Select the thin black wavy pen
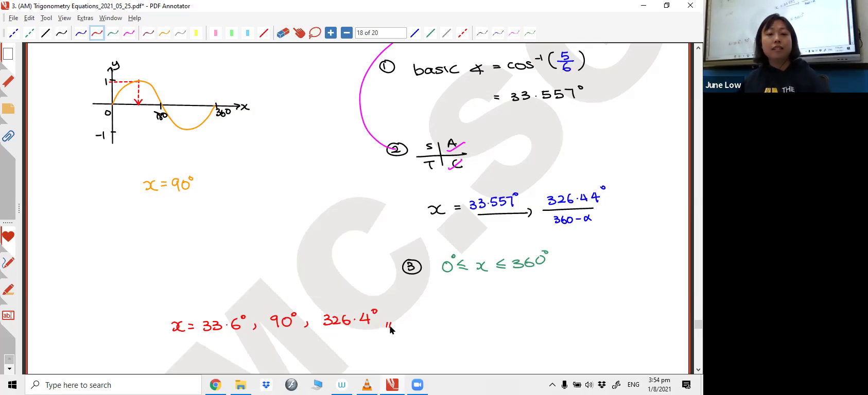This screenshot has height=395, width=868. click(x=482, y=33)
